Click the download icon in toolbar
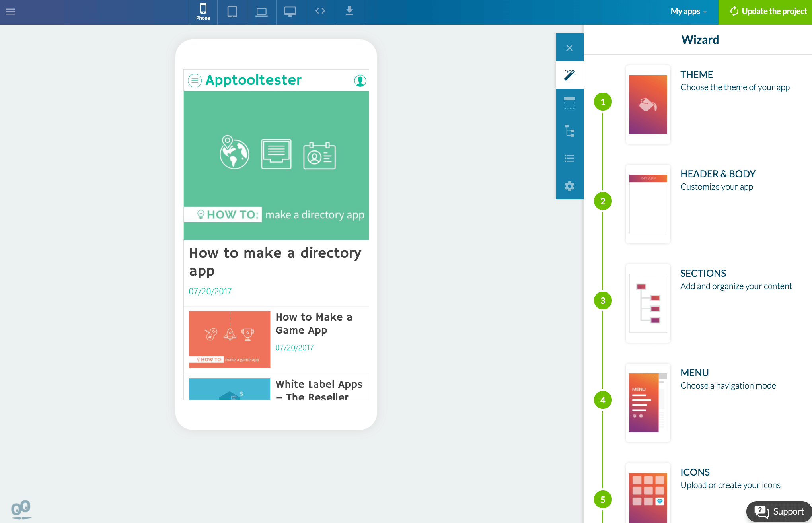Screen dimensions: 812x523 [349, 11]
